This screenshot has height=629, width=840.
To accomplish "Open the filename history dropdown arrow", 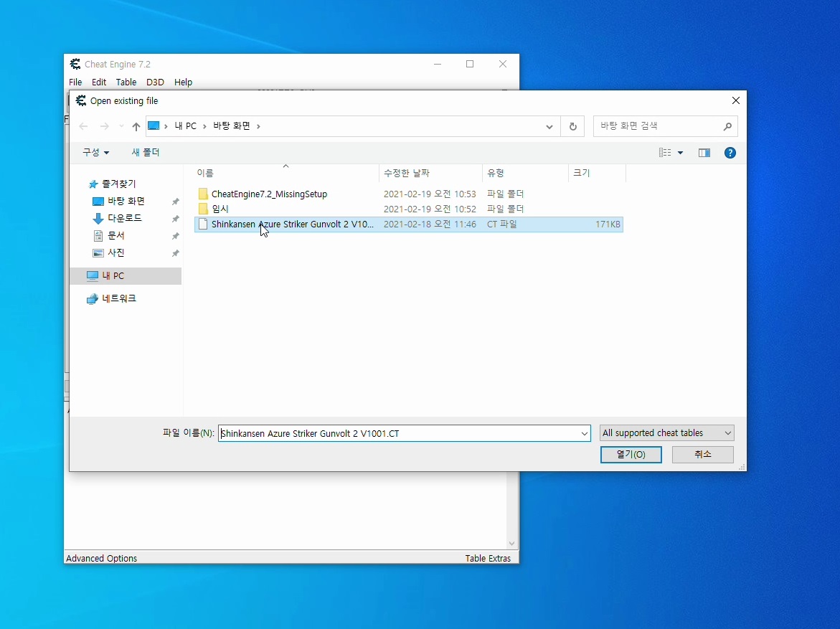I will point(585,433).
